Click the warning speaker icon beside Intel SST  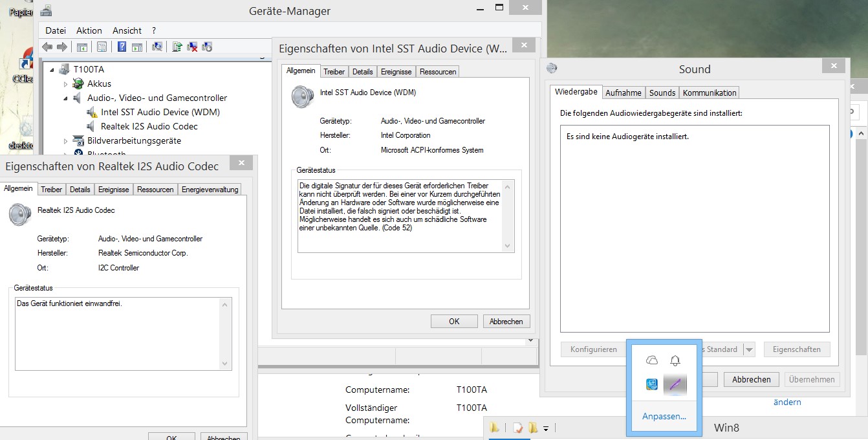(92, 112)
